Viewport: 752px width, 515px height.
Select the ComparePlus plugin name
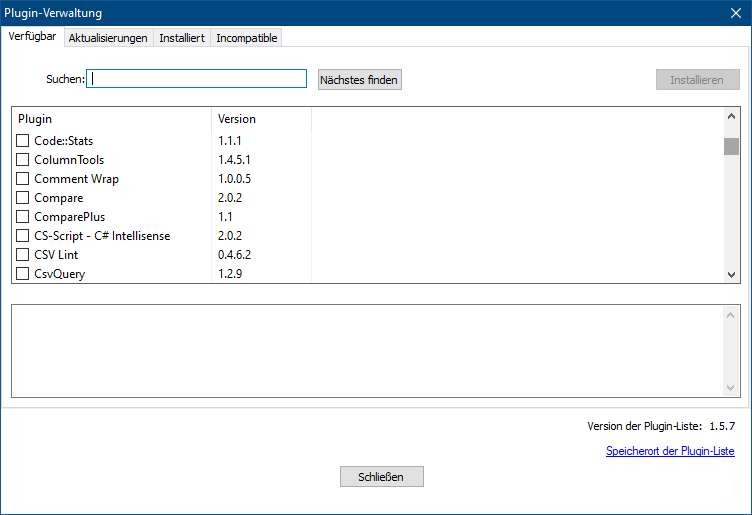[70, 217]
